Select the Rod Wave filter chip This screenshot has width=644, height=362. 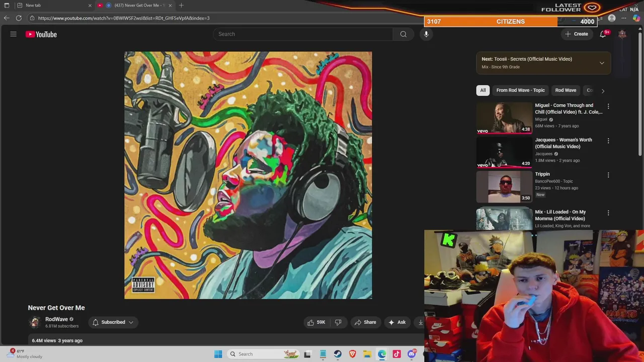(x=566, y=90)
